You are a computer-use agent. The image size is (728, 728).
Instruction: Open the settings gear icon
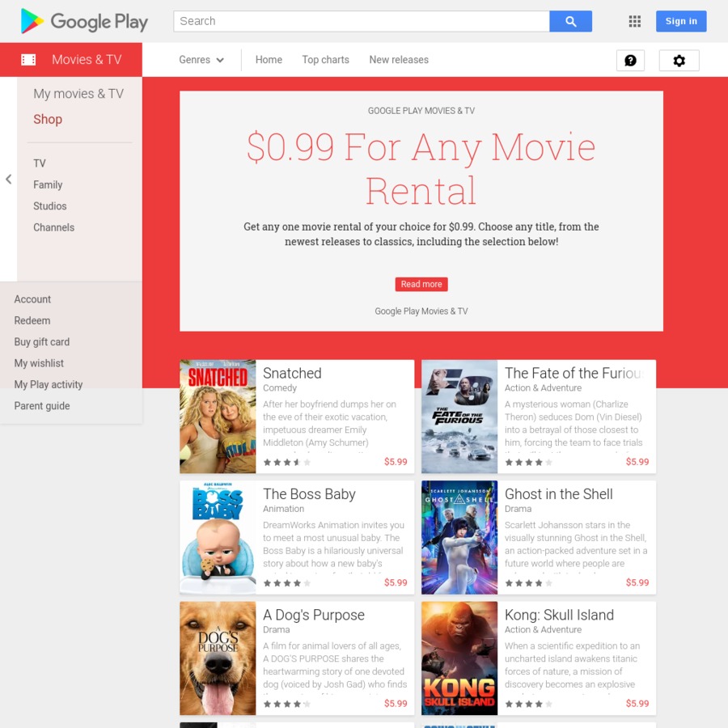click(x=679, y=61)
